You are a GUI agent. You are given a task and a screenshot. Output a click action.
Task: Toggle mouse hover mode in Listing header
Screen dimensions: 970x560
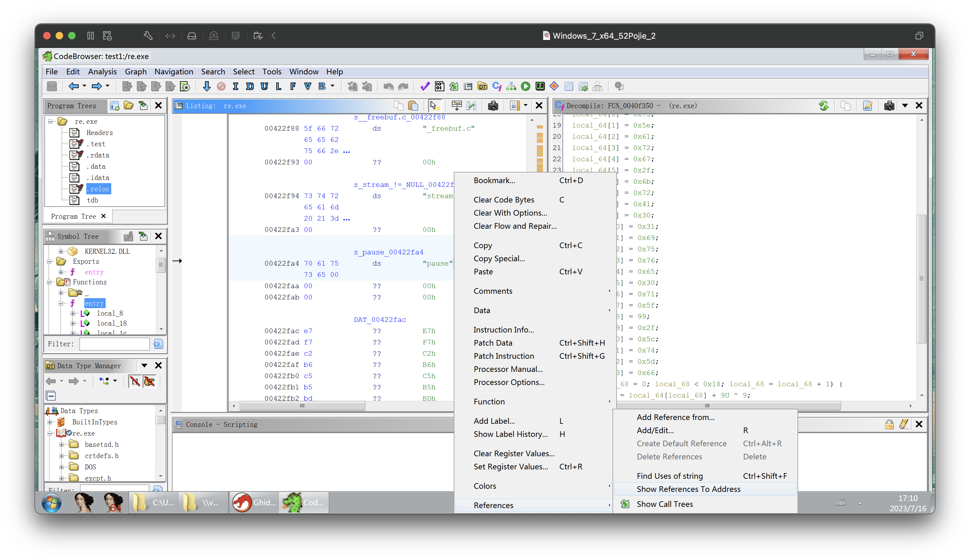tap(435, 105)
